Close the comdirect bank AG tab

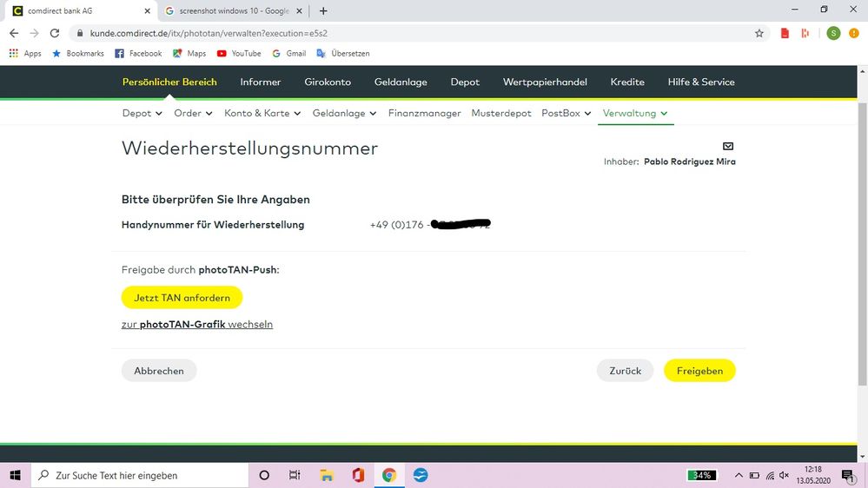click(147, 10)
